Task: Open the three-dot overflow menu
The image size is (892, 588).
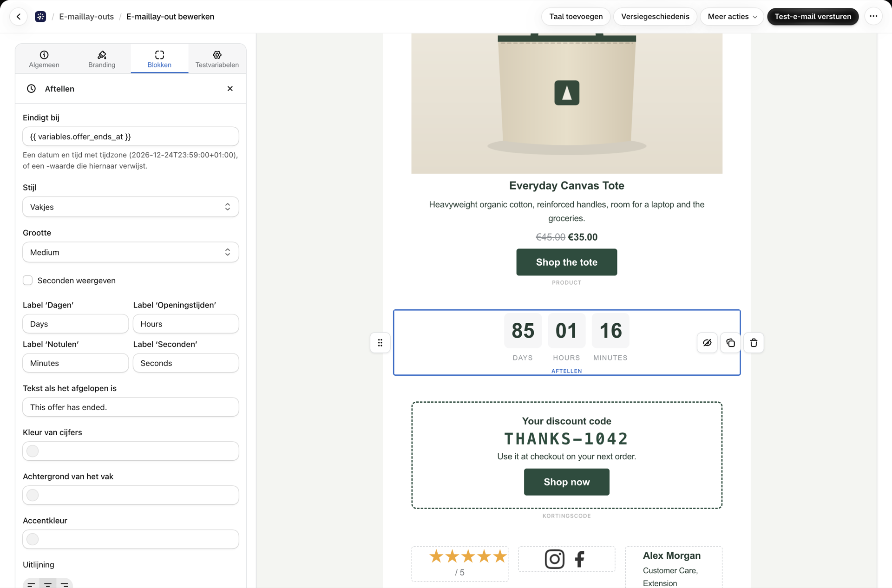Action: tap(873, 17)
